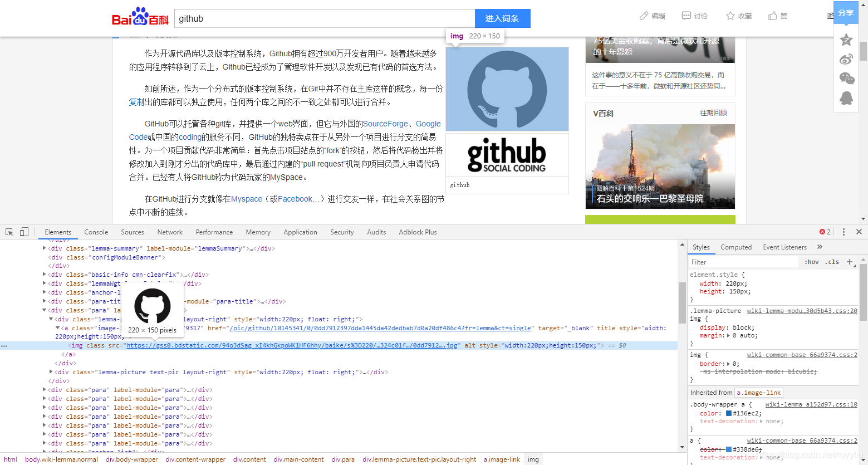Click the add new style rule plus icon
The height and width of the screenshot is (465, 868).
point(850,262)
